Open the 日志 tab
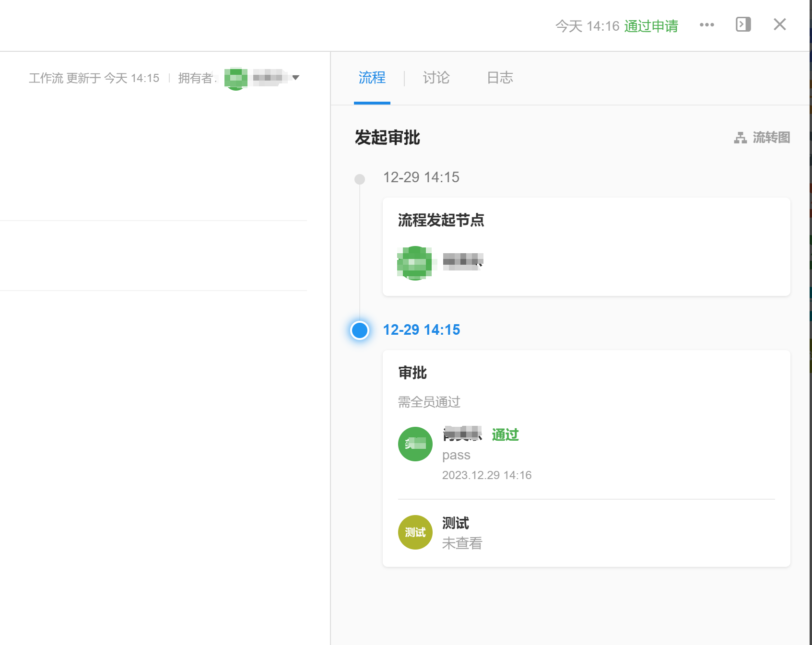 500,78
